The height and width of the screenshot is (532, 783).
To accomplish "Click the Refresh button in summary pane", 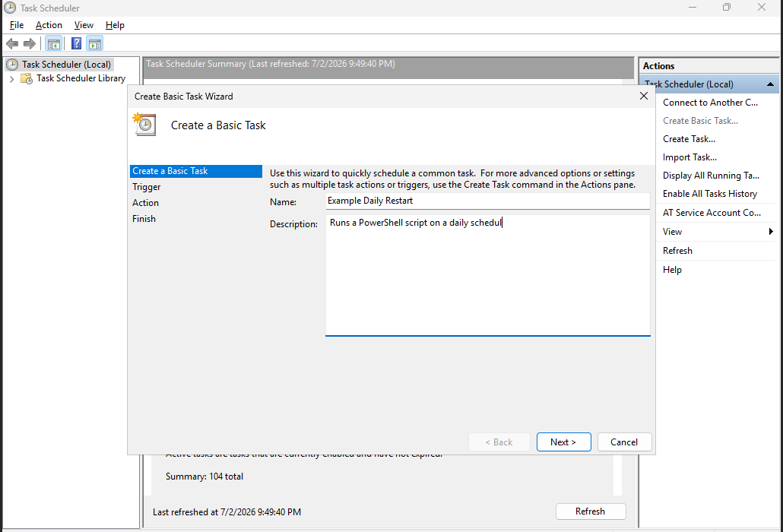I will [x=590, y=511].
